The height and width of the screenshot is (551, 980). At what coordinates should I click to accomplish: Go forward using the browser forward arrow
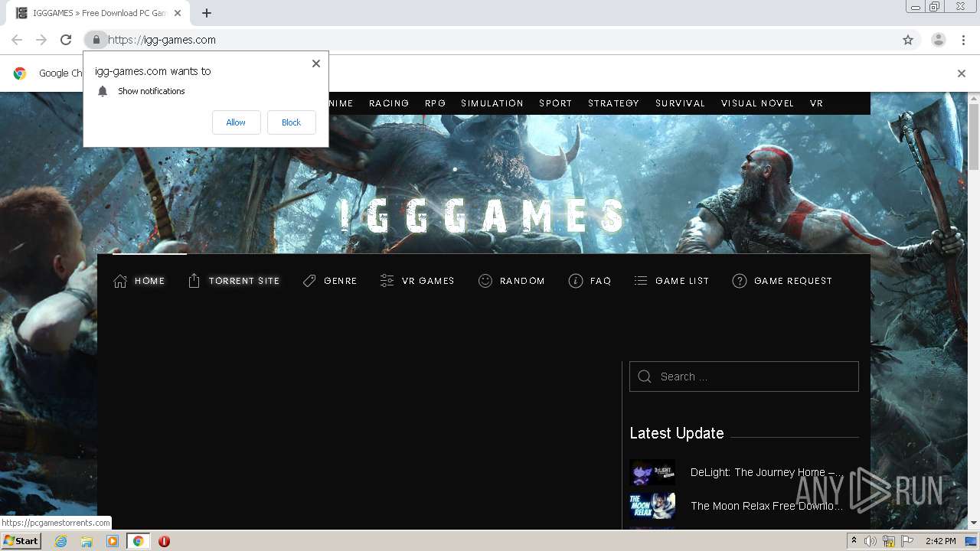pyautogui.click(x=41, y=40)
